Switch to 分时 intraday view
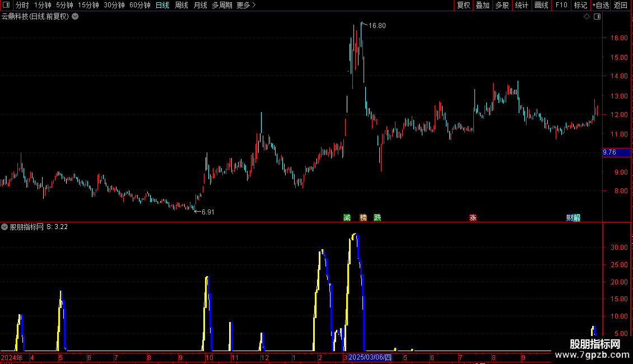This screenshot has height=364, width=633. click(x=22, y=5)
